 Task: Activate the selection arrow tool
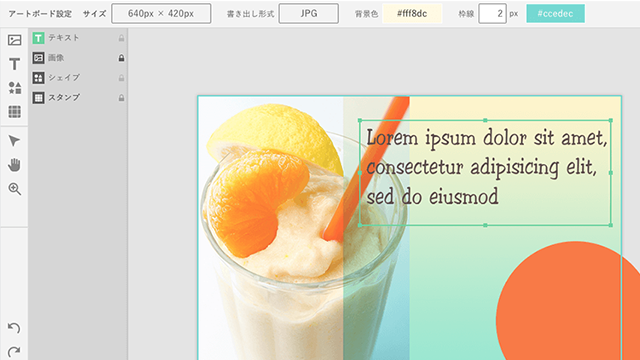coord(14,141)
